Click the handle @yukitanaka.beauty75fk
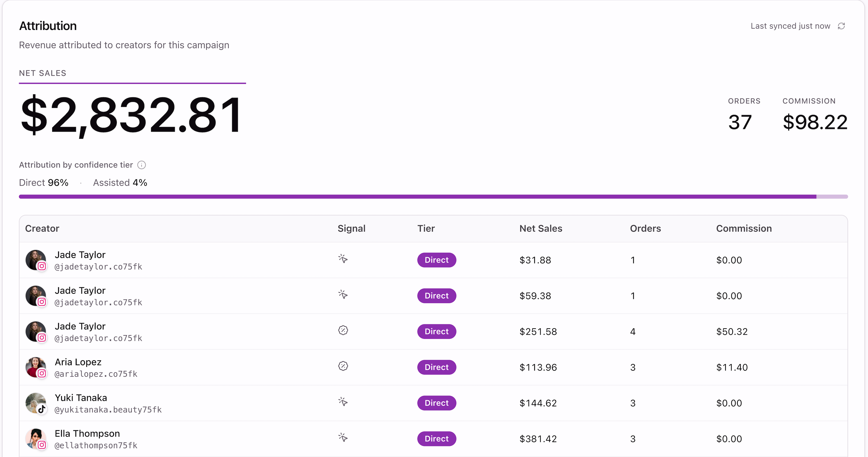 (108, 409)
